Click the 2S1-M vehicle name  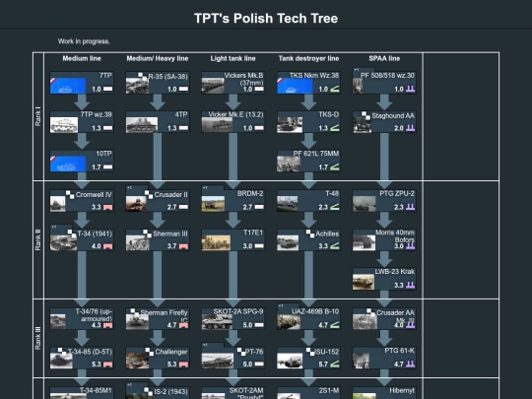tap(329, 390)
